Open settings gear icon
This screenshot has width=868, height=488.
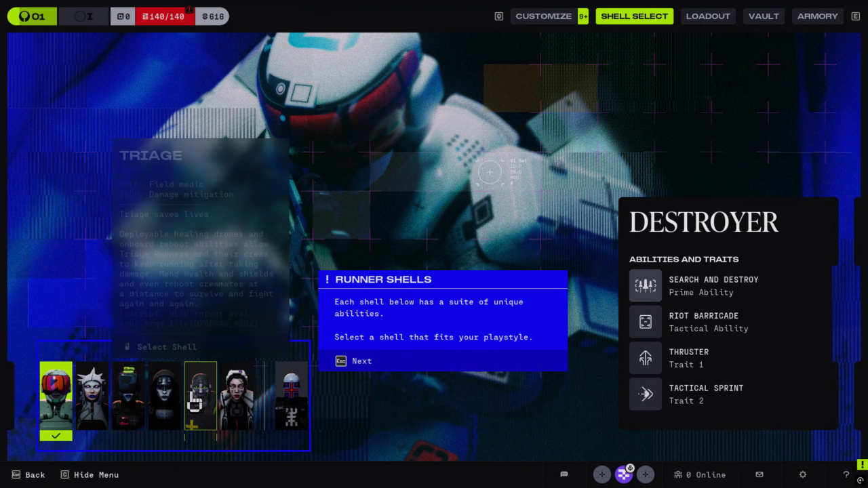803,474
